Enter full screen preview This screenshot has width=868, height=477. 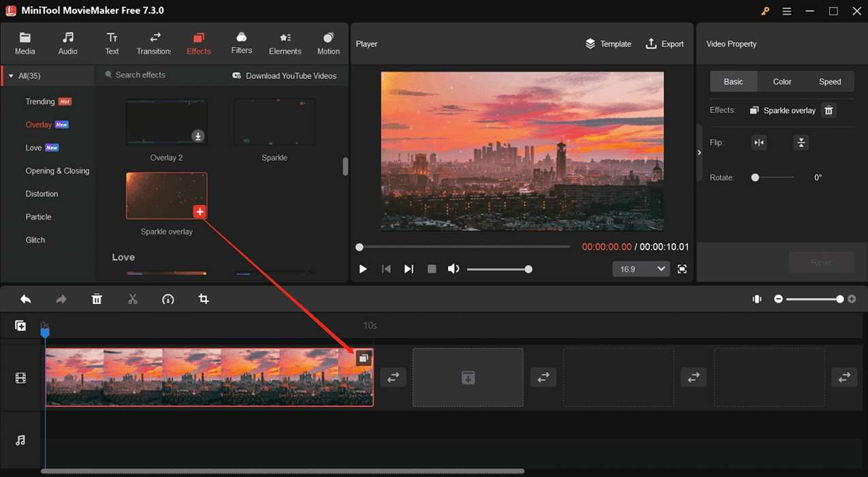point(682,269)
